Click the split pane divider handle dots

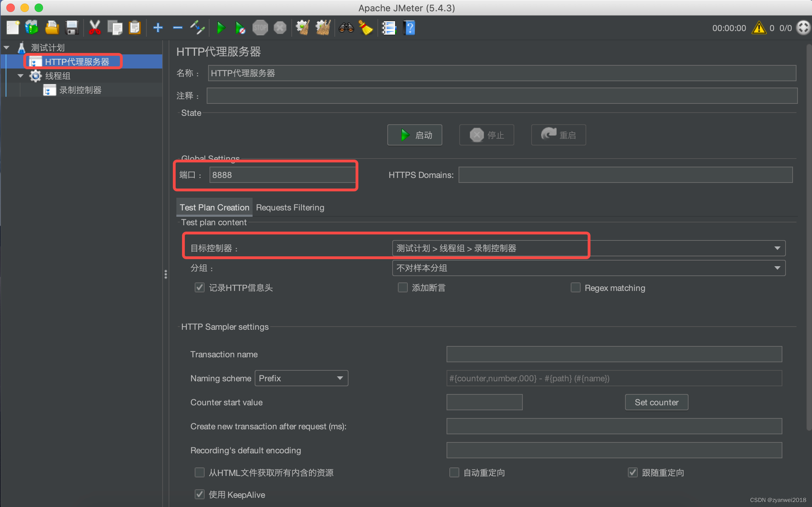tap(166, 274)
